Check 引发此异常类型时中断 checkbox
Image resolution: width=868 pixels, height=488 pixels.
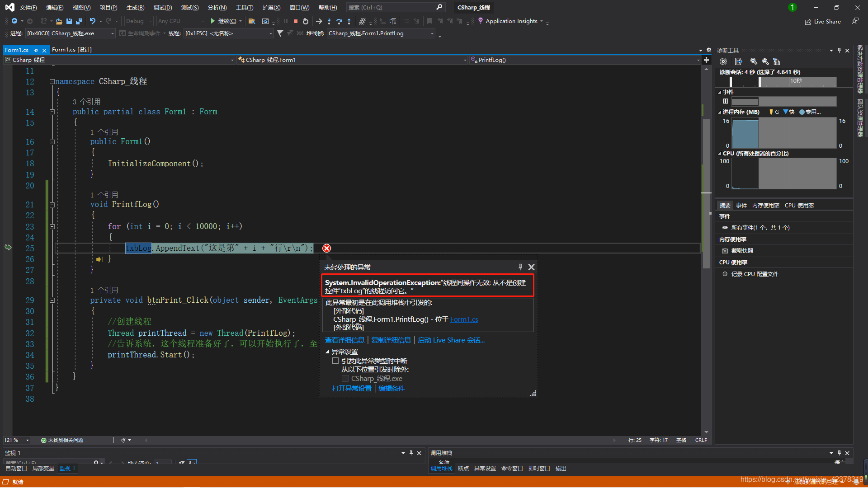[335, 361]
